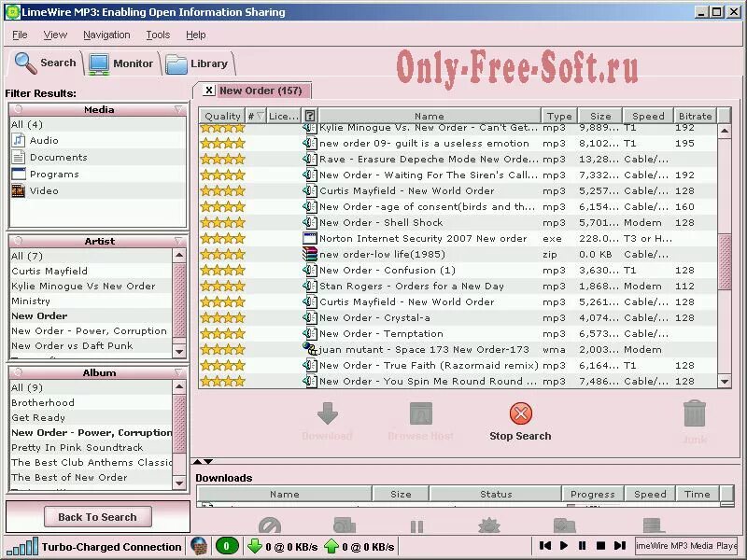Stop playback in media player

(600, 546)
